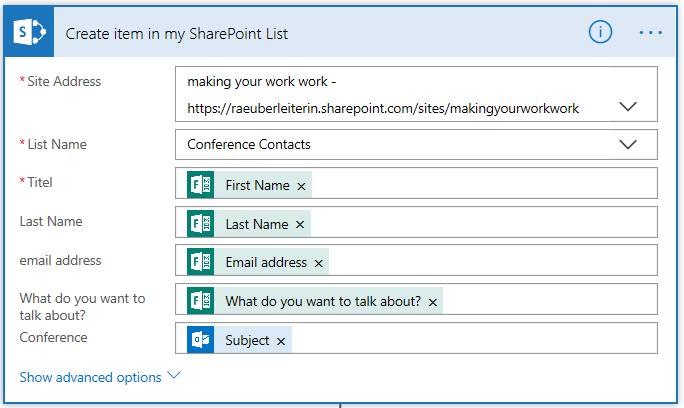
Task: Click the Forms icon on Email address token
Action: click(201, 262)
